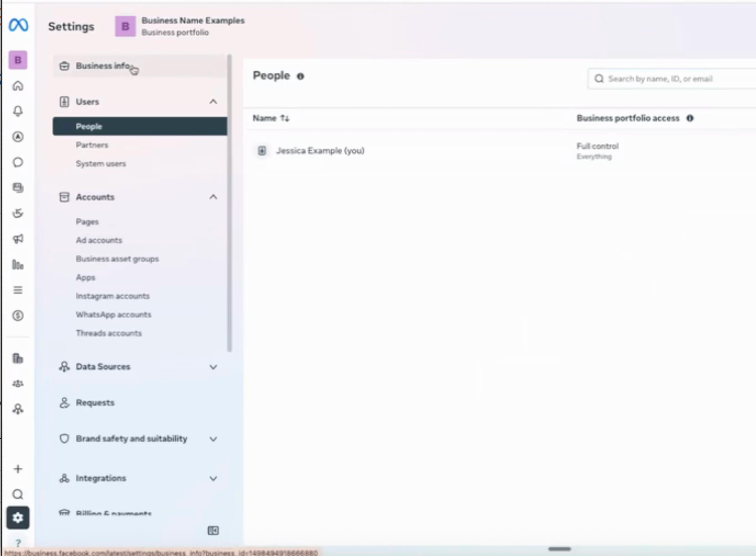This screenshot has height=556, width=756.
Task: Expand the Integrations section
Action: click(x=213, y=478)
